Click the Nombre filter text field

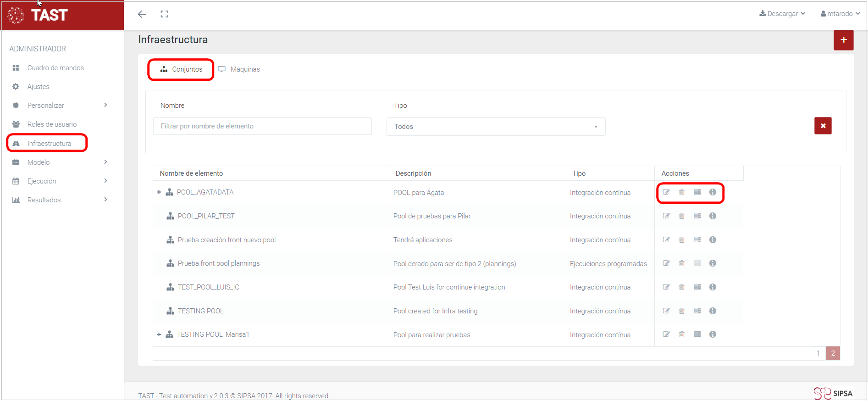262,126
